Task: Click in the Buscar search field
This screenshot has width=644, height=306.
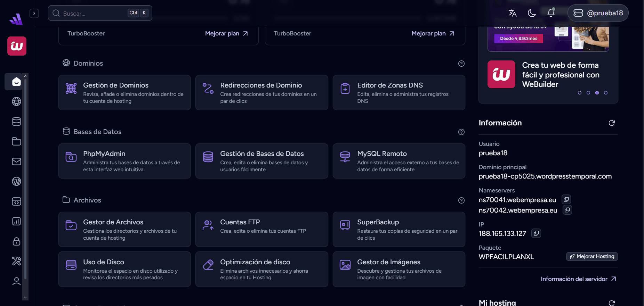Action: (94, 13)
